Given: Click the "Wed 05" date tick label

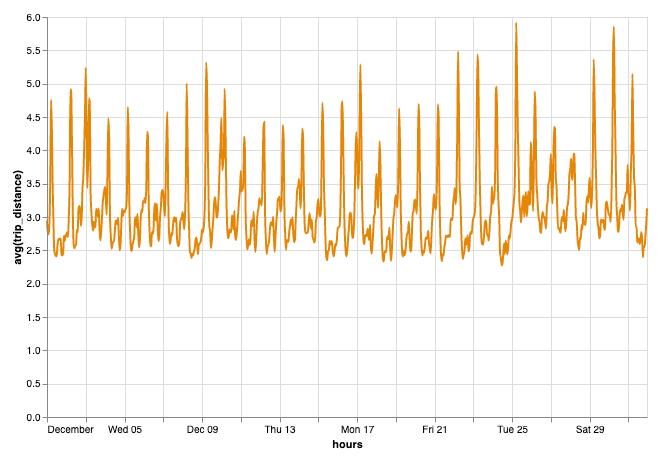Looking at the screenshot, I should tap(126, 430).
